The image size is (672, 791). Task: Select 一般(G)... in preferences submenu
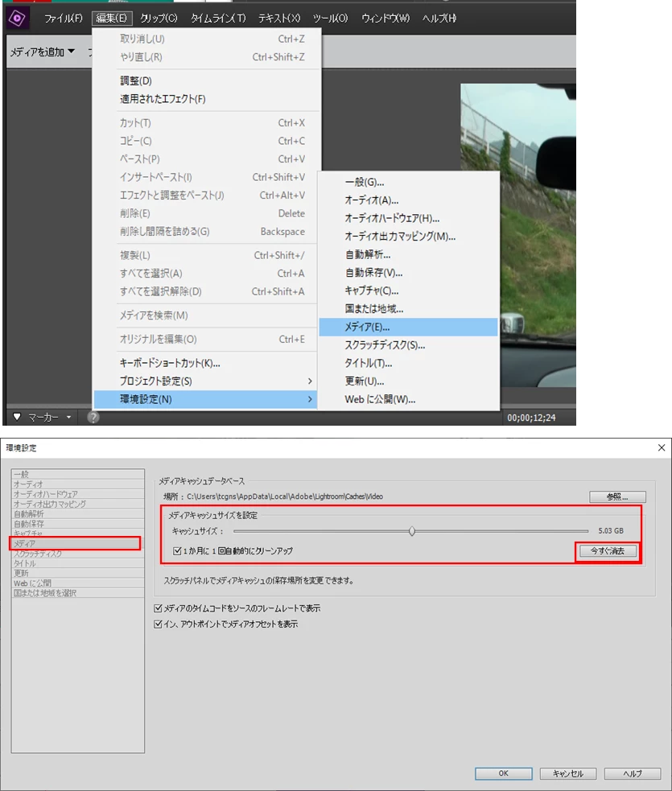click(x=409, y=182)
